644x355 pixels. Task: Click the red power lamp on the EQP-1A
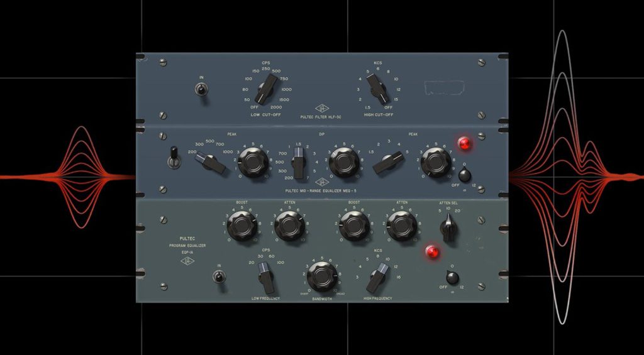[431, 251]
